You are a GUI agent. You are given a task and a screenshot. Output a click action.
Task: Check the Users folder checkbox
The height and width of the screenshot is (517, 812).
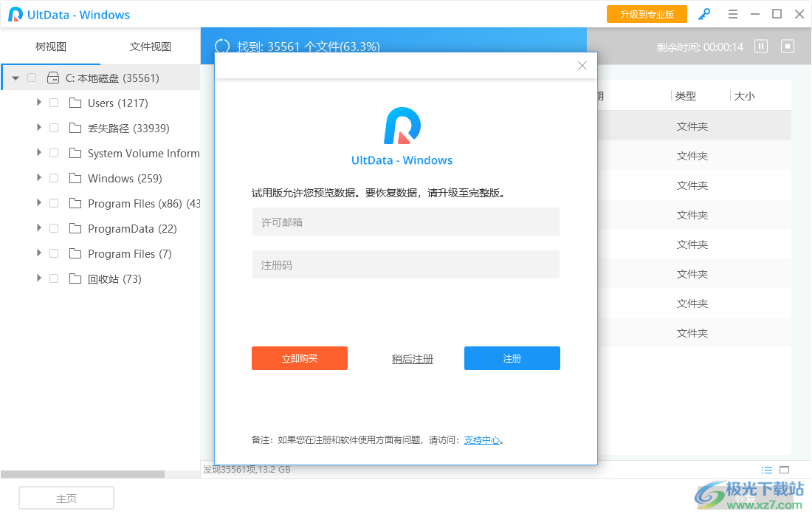point(53,103)
